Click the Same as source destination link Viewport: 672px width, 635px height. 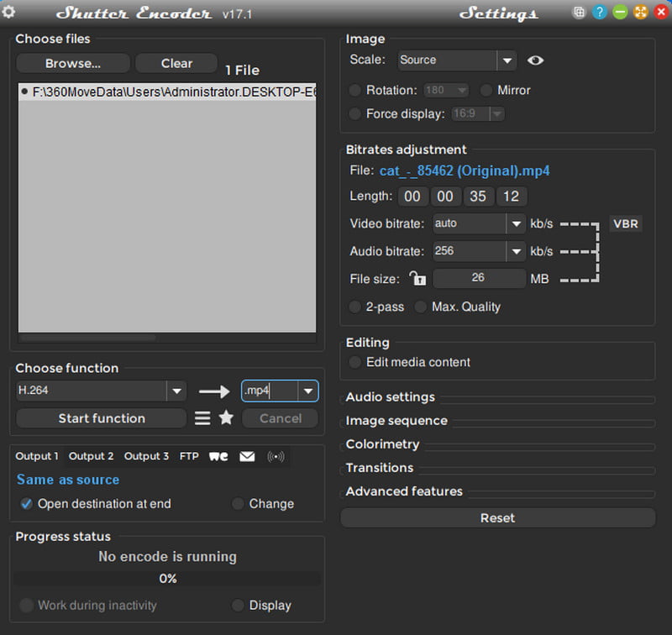(68, 480)
